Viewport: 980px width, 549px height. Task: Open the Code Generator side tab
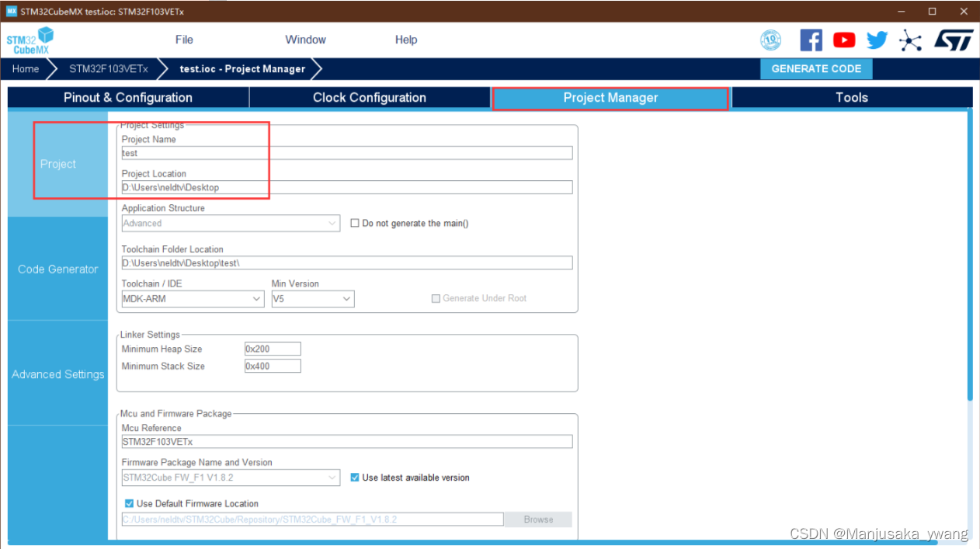click(x=58, y=269)
